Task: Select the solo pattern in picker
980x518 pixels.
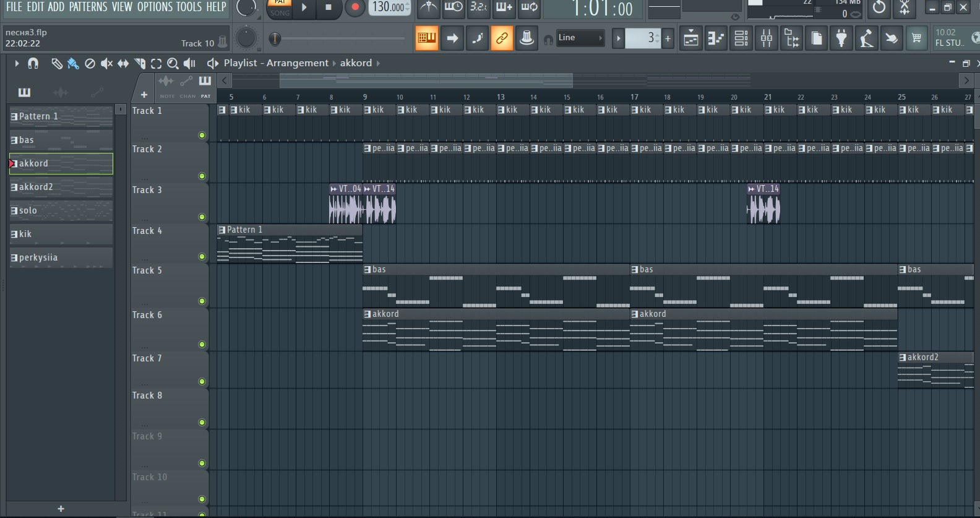Action: click(x=61, y=210)
